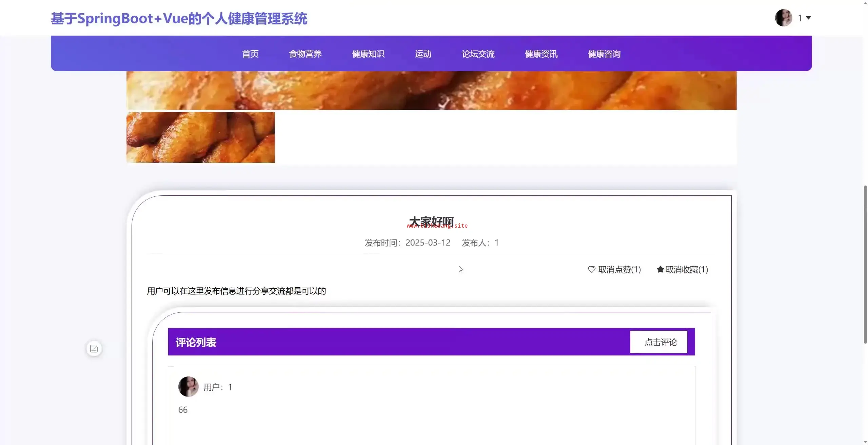Select the 健康知识 menu item

(x=368, y=54)
